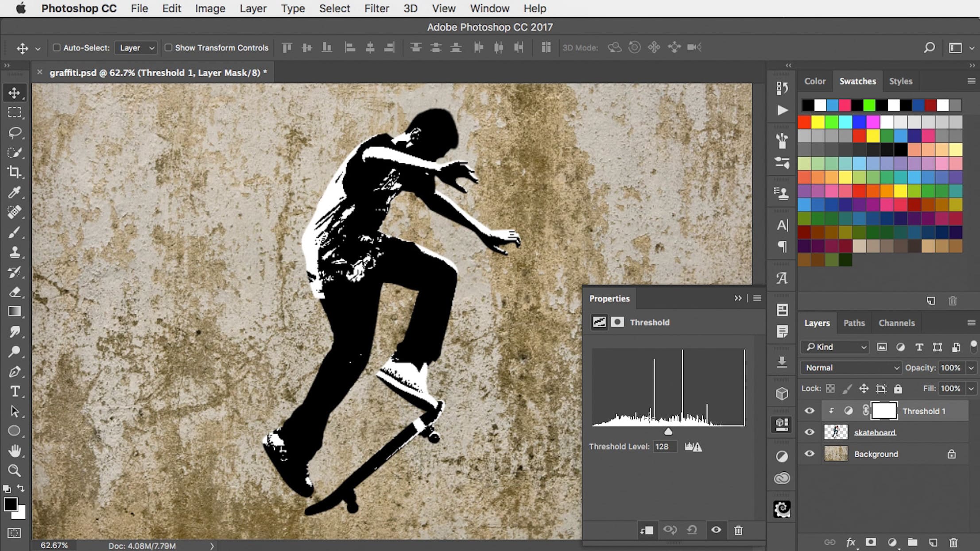Check Show Transform Controls

[169, 47]
